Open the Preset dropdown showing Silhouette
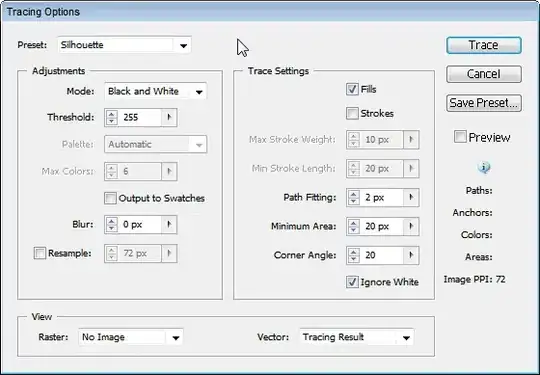 [x=125, y=45]
